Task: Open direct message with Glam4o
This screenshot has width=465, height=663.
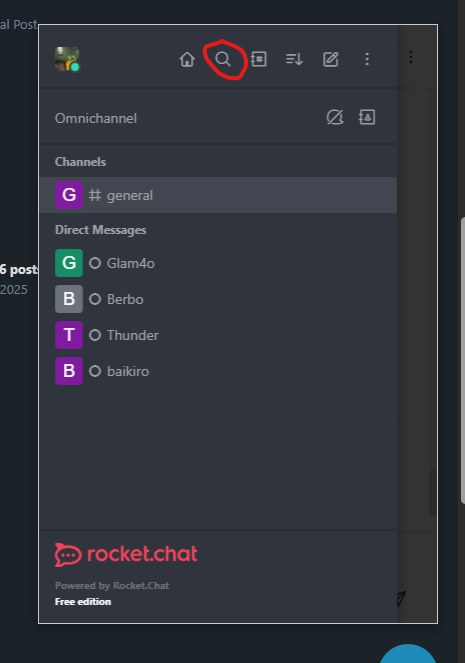Action: (x=218, y=263)
